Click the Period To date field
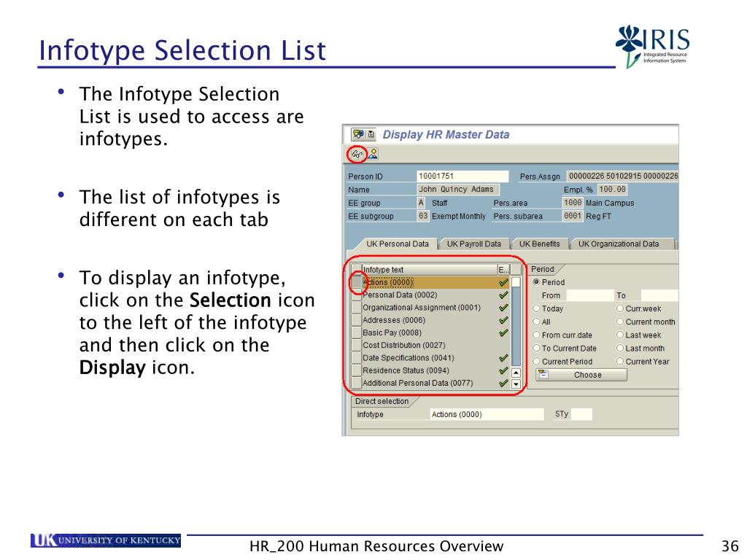 [x=659, y=295]
